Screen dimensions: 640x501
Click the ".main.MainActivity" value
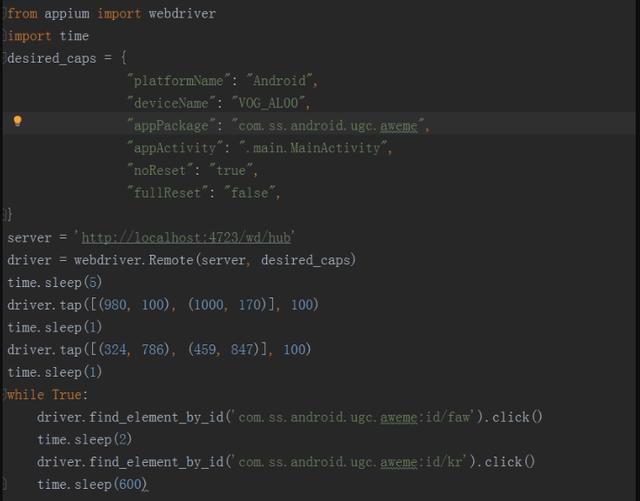pos(313,148)
